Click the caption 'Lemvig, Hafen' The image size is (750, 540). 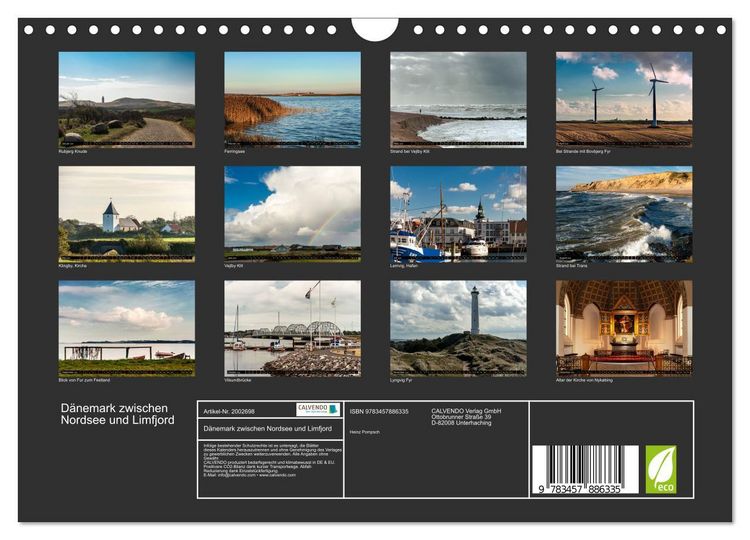404,265
